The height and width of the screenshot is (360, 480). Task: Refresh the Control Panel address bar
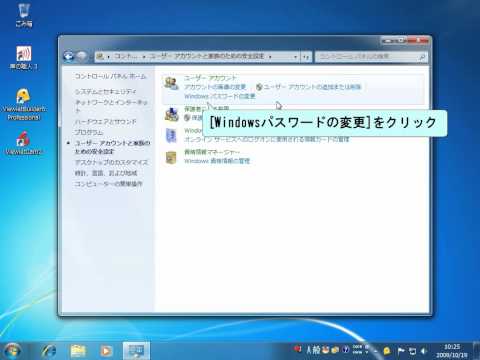pos(306,57)
